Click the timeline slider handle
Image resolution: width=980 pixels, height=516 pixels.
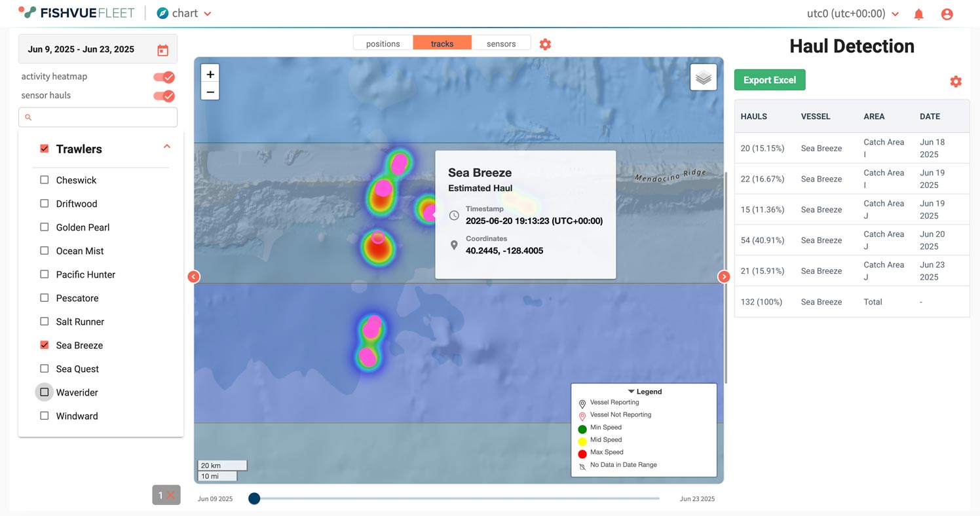254,499
